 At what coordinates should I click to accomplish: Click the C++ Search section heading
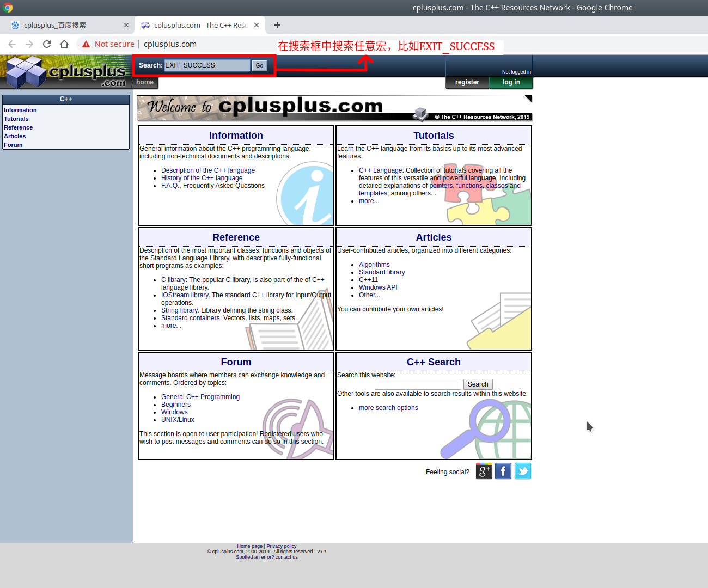click(x=434, y=362)
